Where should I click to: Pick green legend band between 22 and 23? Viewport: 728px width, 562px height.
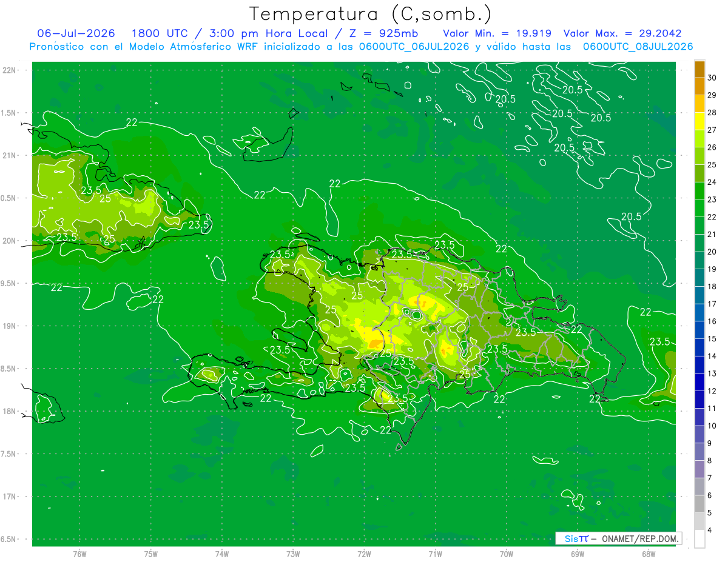[x=699, y=208]
